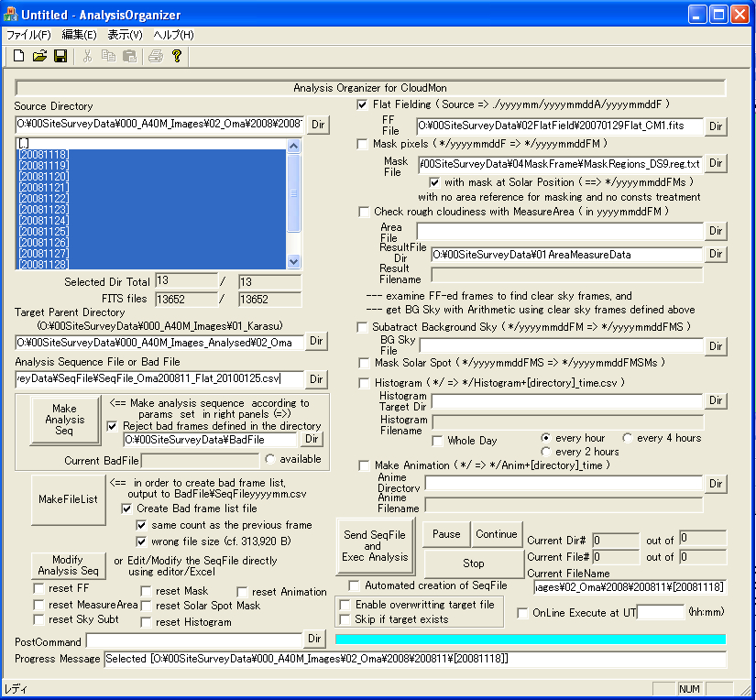Enable the Mask pixels checkbox
This screenshot has width=756, height=700.
pos(363,145)
